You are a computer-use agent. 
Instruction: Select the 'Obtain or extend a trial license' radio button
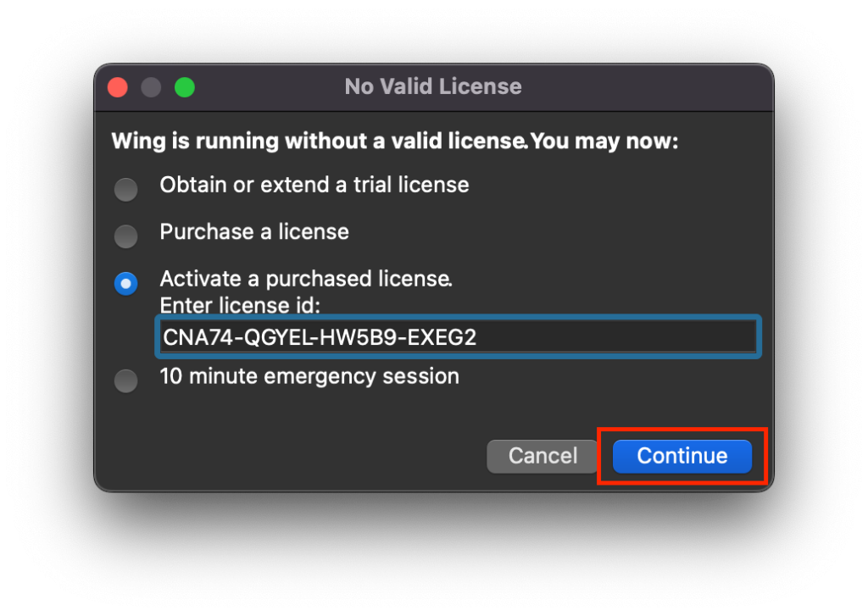125,189
